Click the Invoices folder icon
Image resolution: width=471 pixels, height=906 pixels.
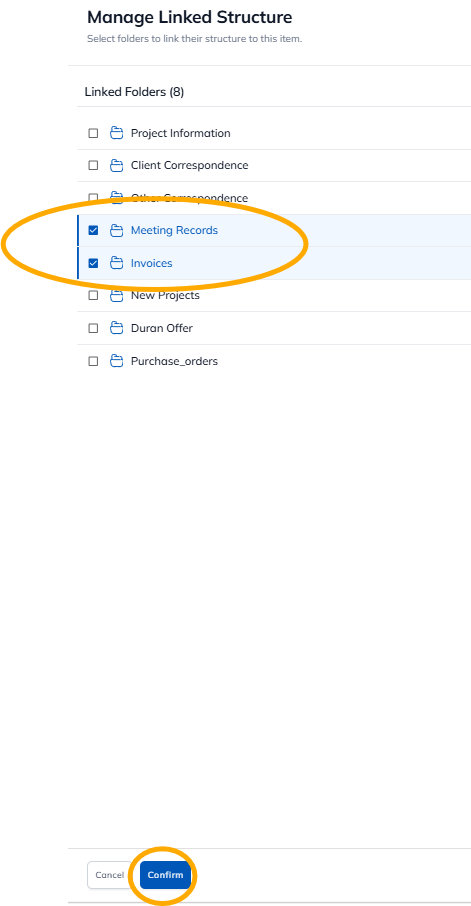(117, 263)
